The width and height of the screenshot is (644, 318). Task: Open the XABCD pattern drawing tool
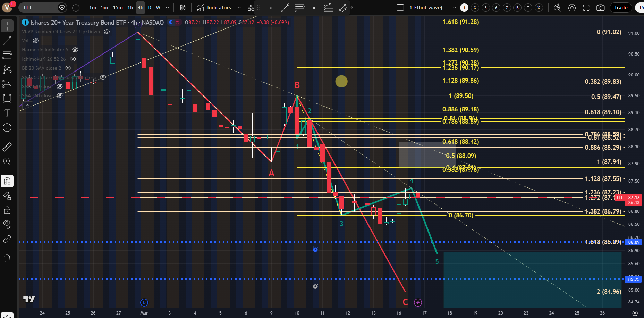7,69
